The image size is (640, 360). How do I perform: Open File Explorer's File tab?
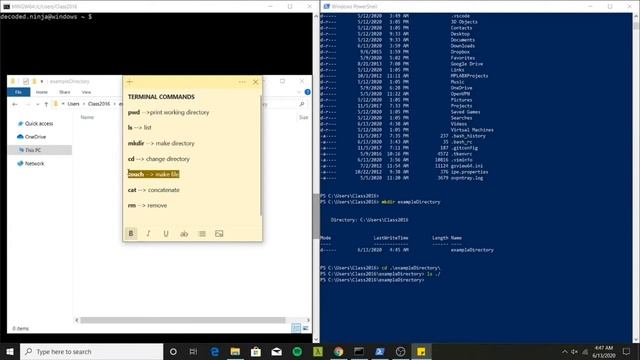19,92
